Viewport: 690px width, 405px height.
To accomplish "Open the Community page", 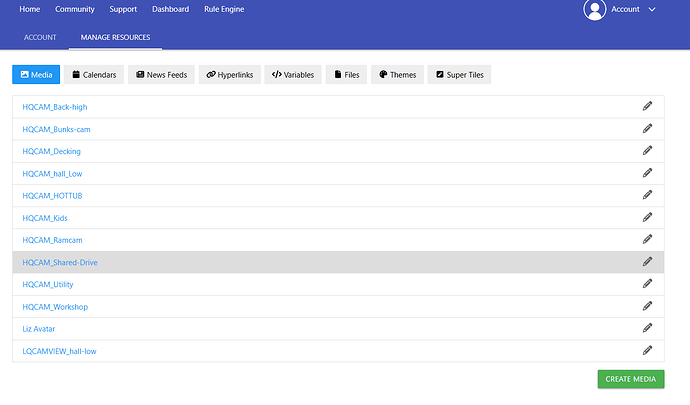I will [x=75, y=9].
